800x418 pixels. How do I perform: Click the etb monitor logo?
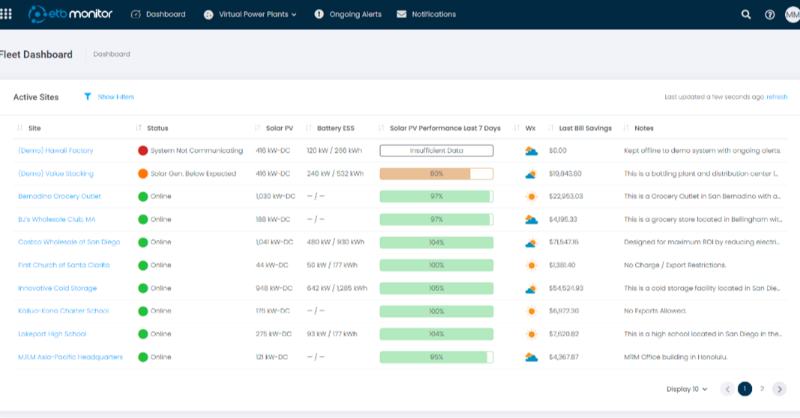[70, 14]
